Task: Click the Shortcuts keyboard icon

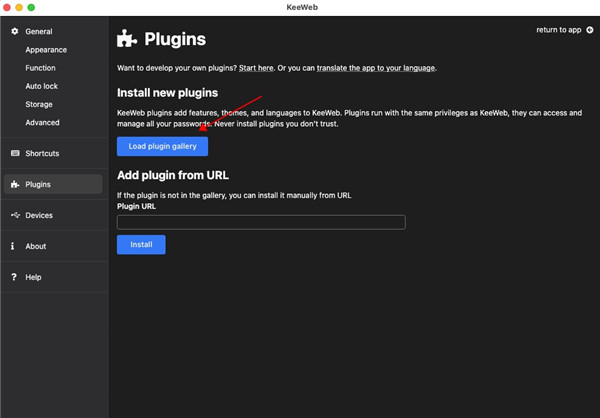Action: (x=14, y=153)
